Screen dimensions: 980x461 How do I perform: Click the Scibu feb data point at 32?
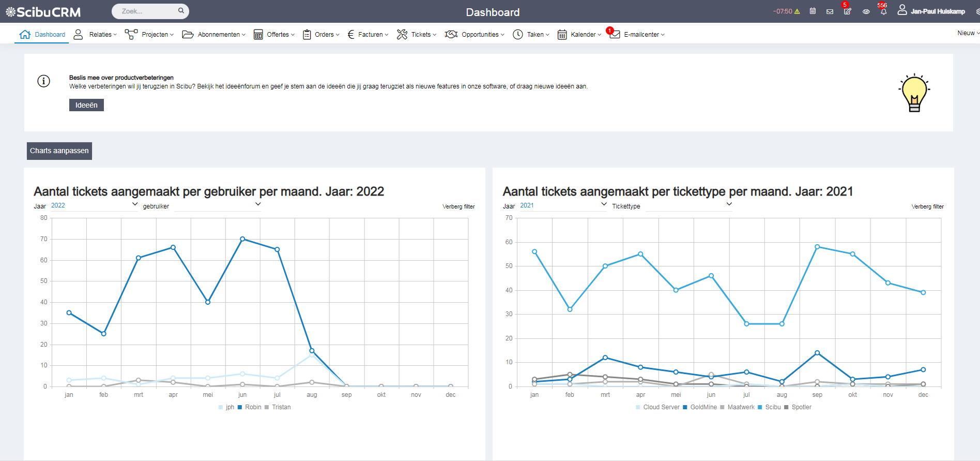point(570,309)
